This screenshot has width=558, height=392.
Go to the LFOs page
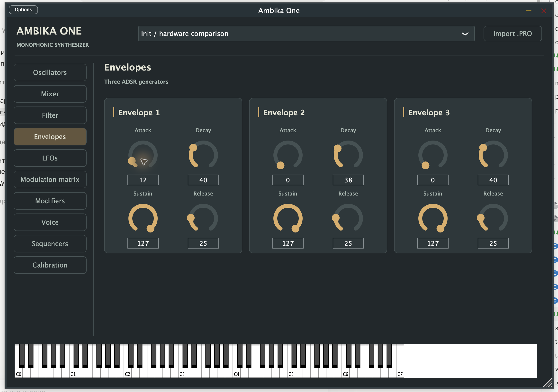(50, 158)
